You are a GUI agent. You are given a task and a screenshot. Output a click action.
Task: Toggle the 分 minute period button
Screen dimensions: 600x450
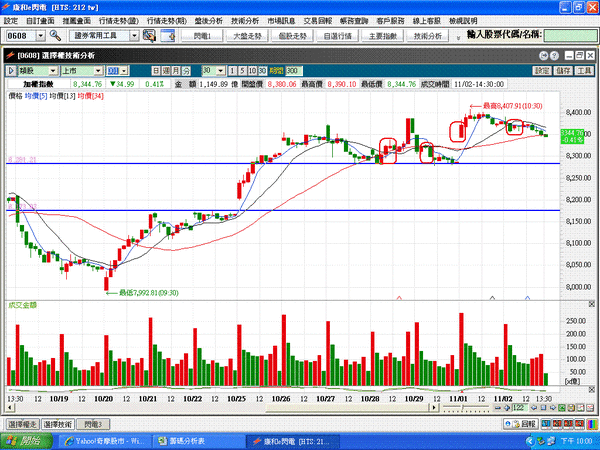click(x=186, y=71)
